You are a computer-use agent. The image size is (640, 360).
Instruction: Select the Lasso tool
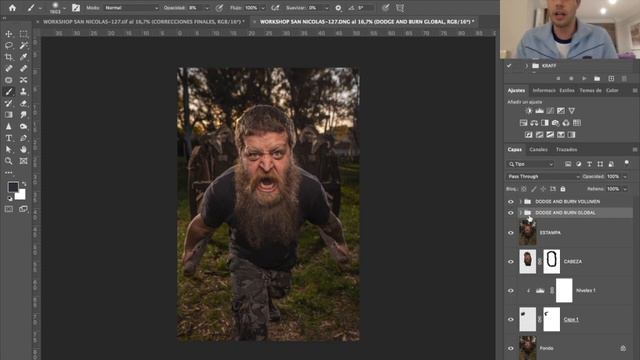click(9, 45)
